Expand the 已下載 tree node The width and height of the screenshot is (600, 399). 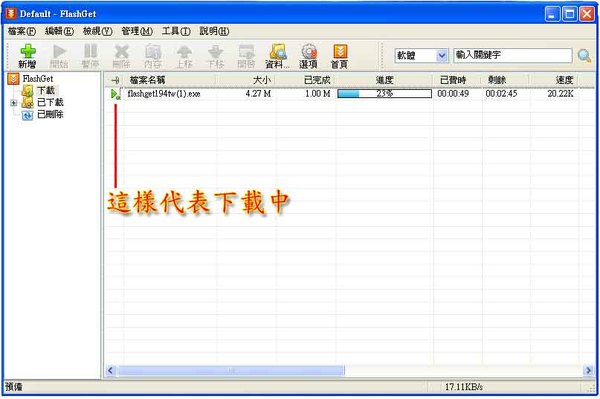pos(14,103)
